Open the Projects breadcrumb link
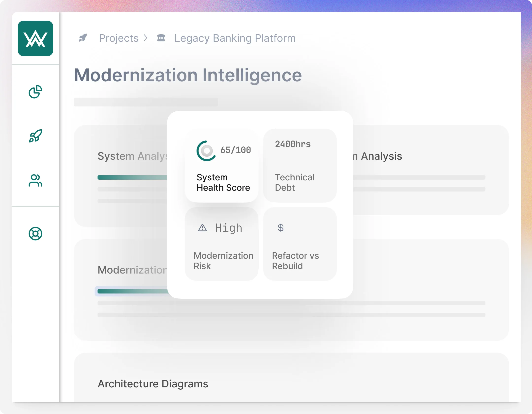Image resolution: width=532 pixels, height=414 pixels. pyautogui.click(x=118, y=38)
